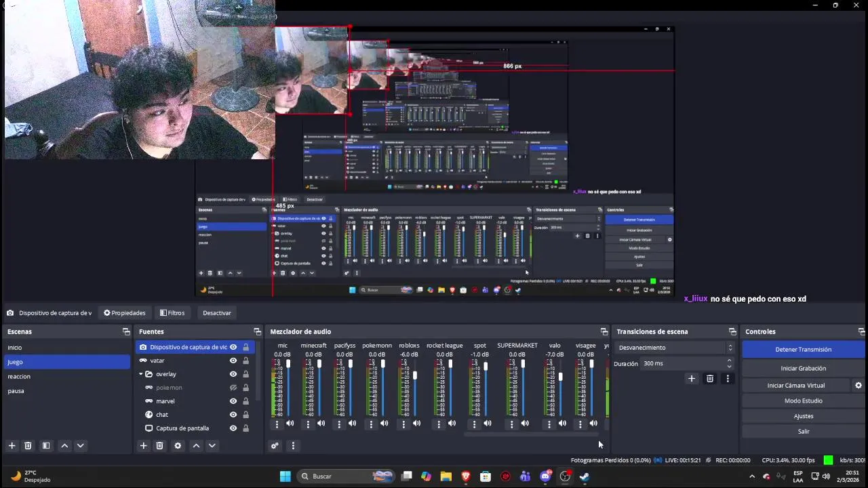Open Windows Start menu
The image size is (868, 488).
pos(285,476)
